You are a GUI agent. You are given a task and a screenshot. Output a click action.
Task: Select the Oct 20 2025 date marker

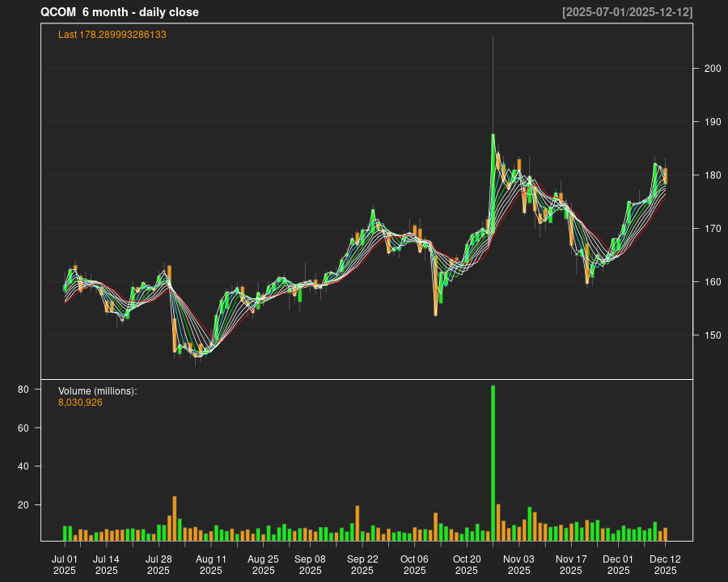pos(467,564)
